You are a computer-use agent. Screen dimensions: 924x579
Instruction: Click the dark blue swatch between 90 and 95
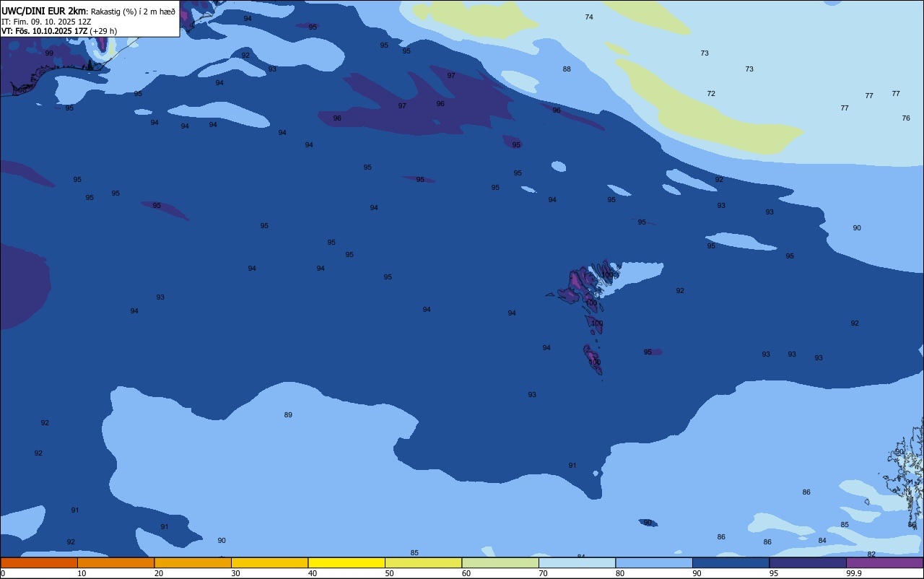point(731,562)
